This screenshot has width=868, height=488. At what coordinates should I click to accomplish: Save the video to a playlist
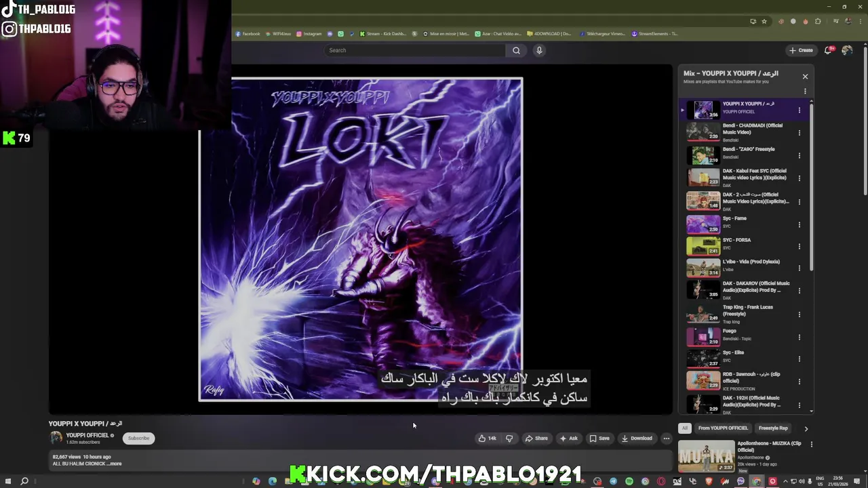click(599, 438)
